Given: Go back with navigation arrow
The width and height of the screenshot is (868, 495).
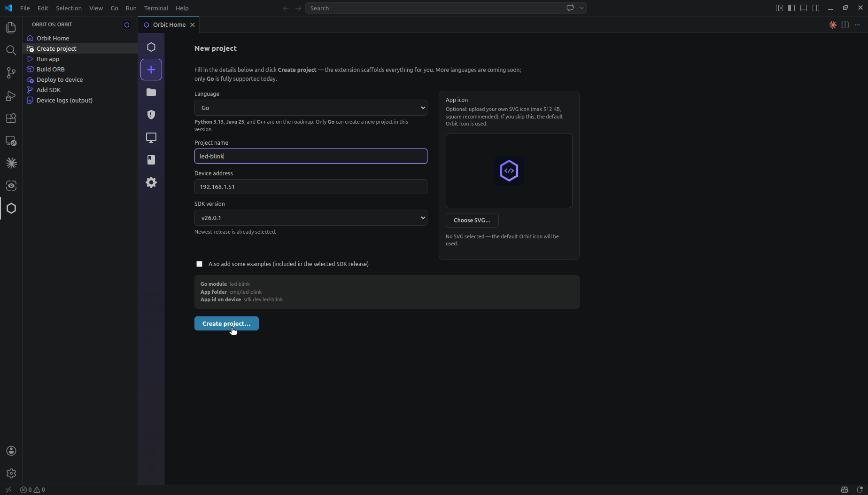Looking at the screenshot, I should coord(286,8).
